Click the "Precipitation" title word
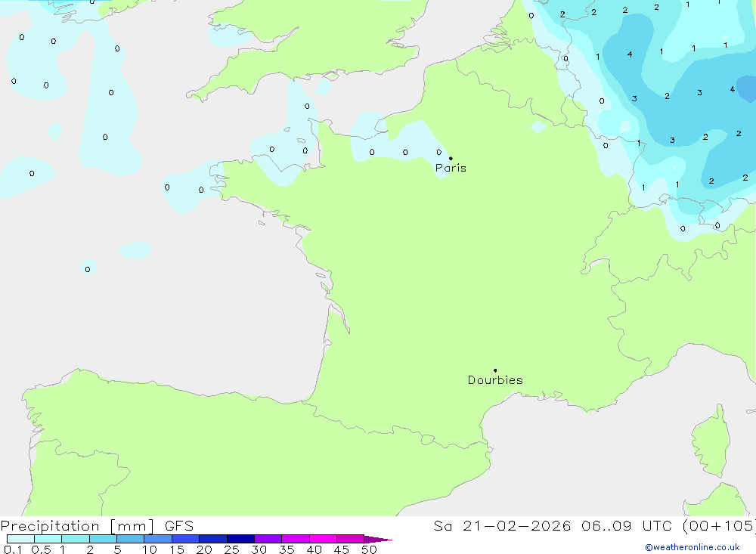 click(x=50, y=526)
